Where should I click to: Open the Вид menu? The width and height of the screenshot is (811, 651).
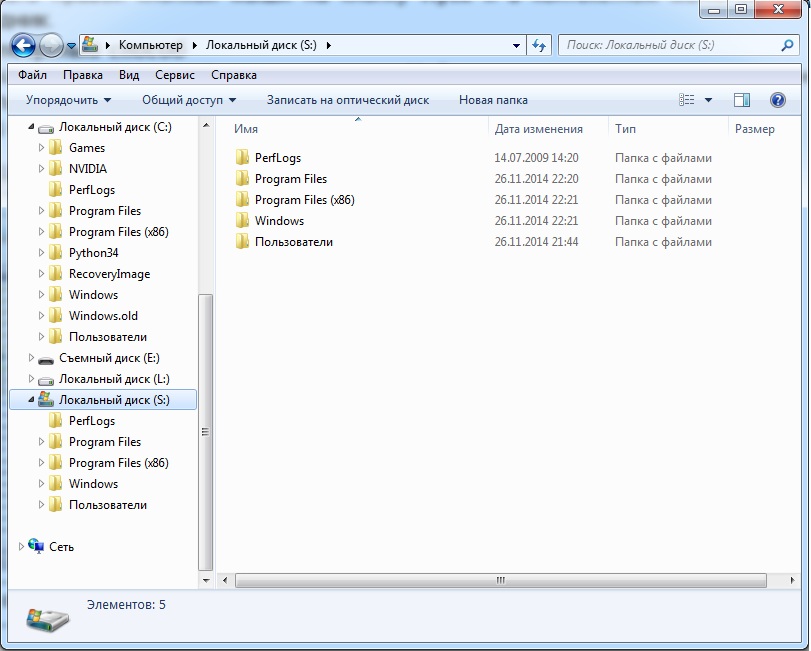[129, 75]
